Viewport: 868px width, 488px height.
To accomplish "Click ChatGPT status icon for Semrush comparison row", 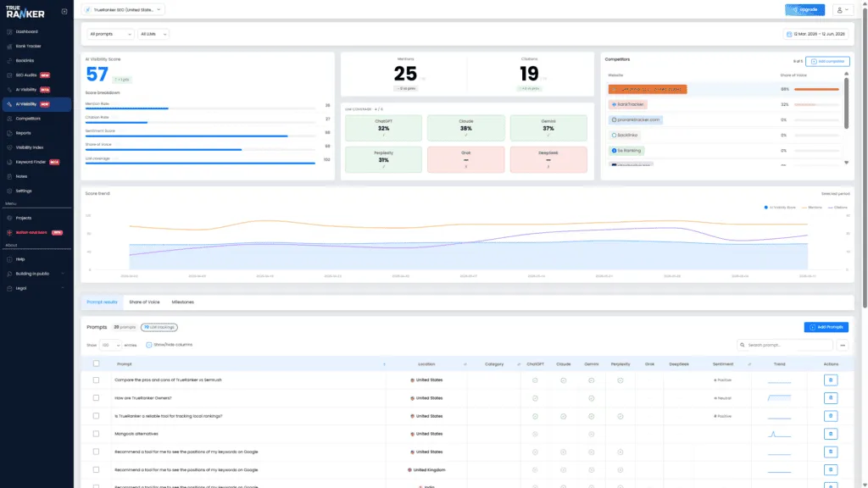I will (x=535, y=380).
